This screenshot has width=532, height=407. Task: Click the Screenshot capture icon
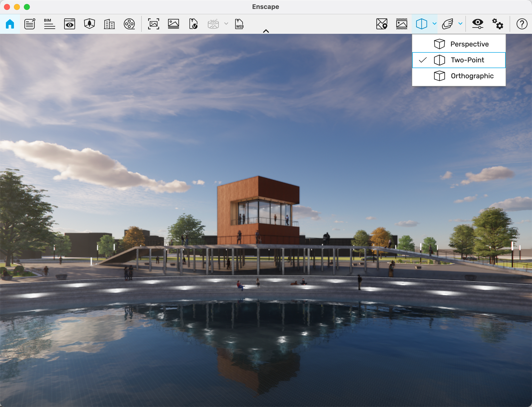[x=154, y=24]
